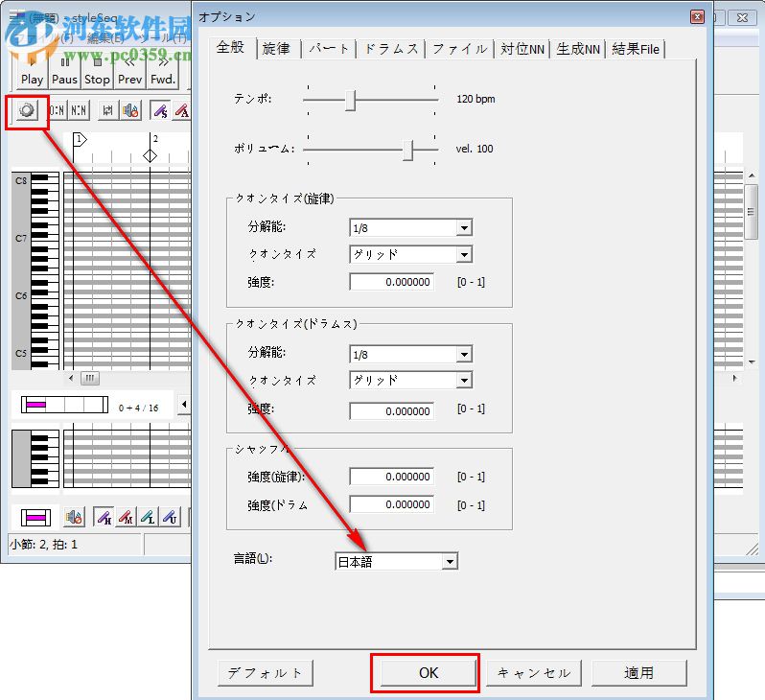
Task: Click the vertical scrollbar up arrow at right
Action: (752, 175)
